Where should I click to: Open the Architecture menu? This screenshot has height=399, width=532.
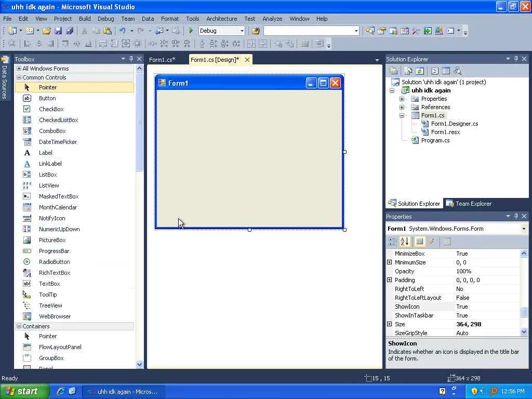[x=221, y=19]
